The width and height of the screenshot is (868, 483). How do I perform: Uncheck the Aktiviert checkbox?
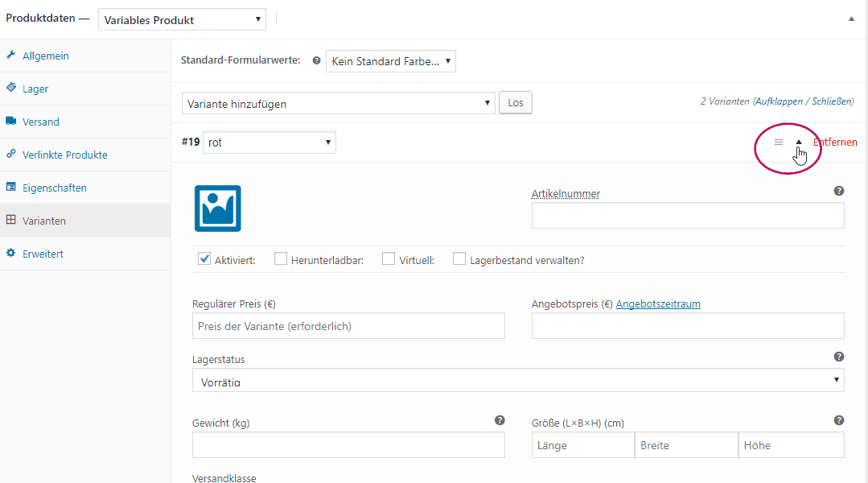(204, 259)
